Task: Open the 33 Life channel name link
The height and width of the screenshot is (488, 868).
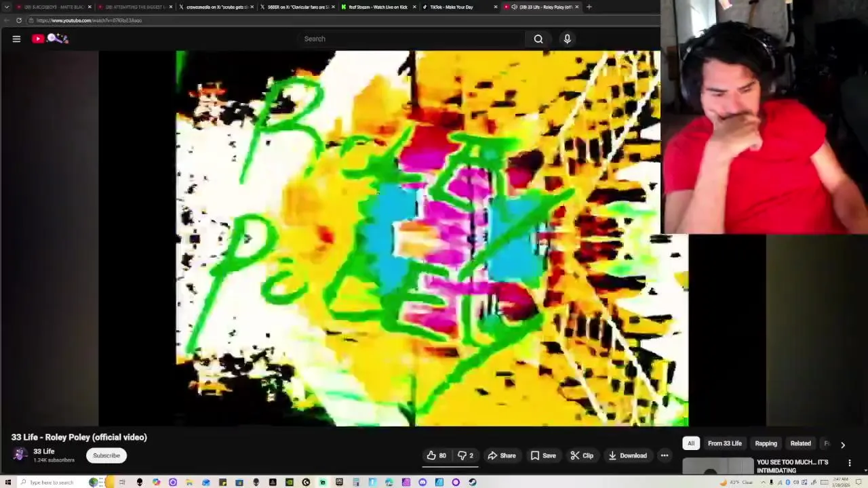Action: (44, 451)
